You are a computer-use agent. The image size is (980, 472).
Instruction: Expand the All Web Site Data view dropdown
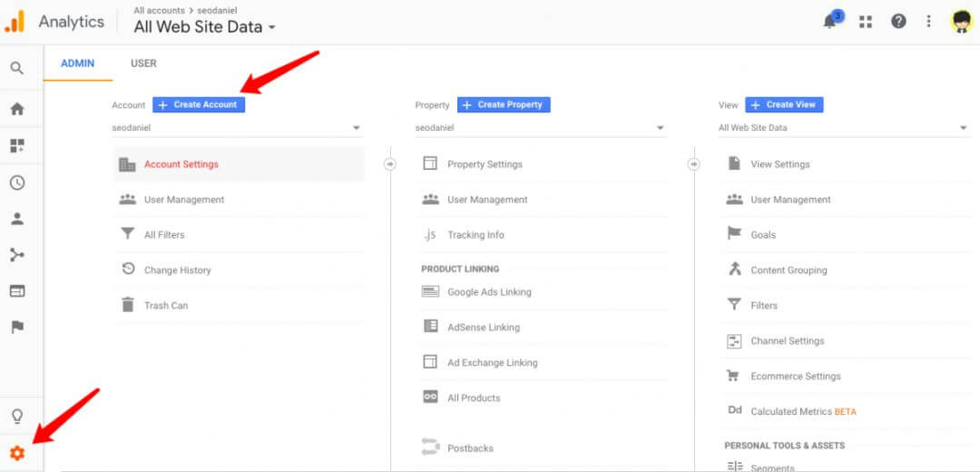click(x=844, y=128)
